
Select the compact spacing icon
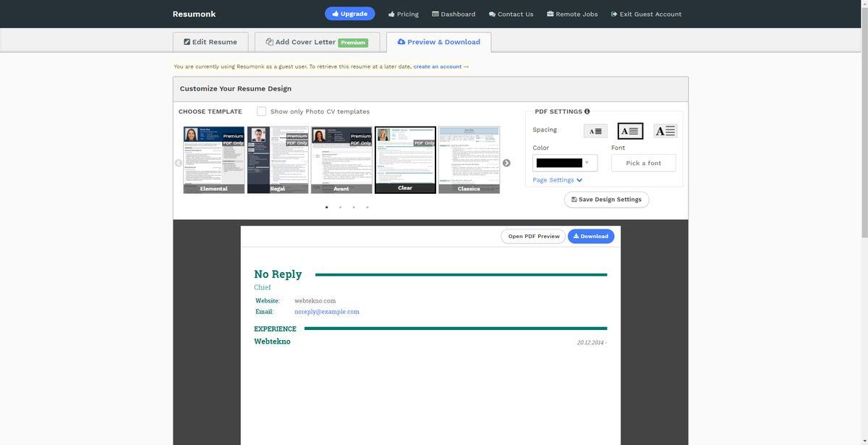coord(595,131)
